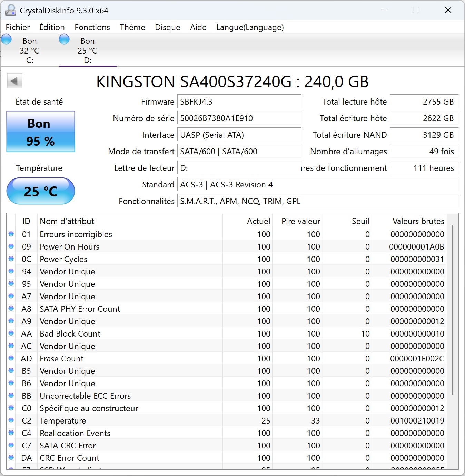465x476 pixels.
Task: Click the Seuil column header
Action: (x=347, y=221)
